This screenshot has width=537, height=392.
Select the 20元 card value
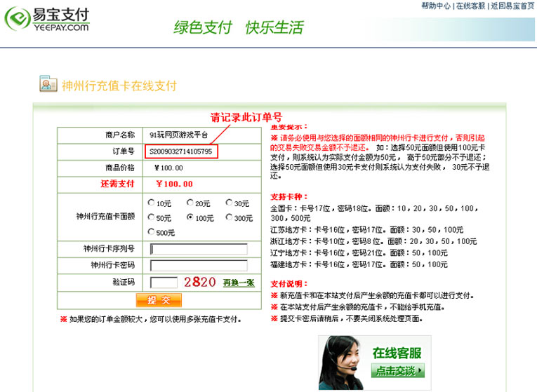(190, 203)
